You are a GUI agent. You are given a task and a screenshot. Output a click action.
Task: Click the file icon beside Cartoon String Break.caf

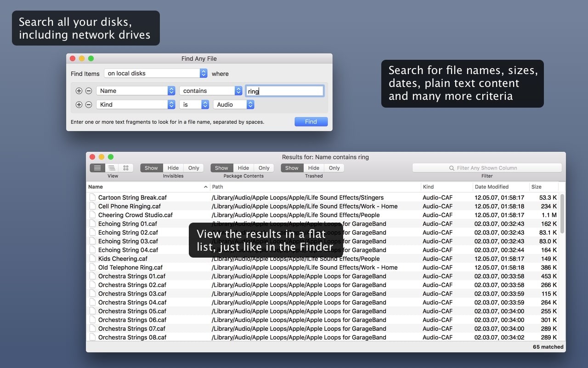pos(92,197)
